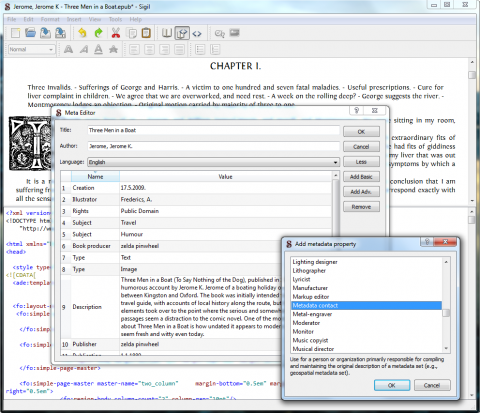The height and width of the screenshot is (413, 480).
Task: Click the Name column header
Action: coord(95,177)
